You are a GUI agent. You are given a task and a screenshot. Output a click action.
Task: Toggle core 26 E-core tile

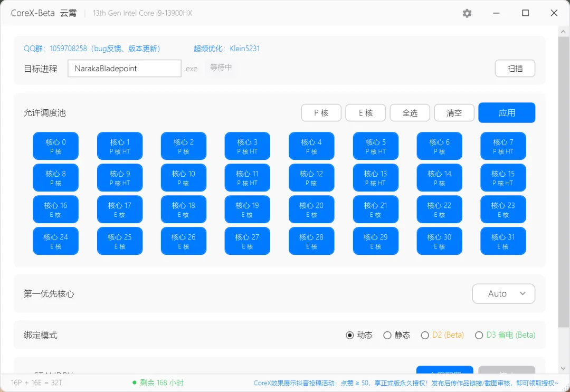pos(184,241)
